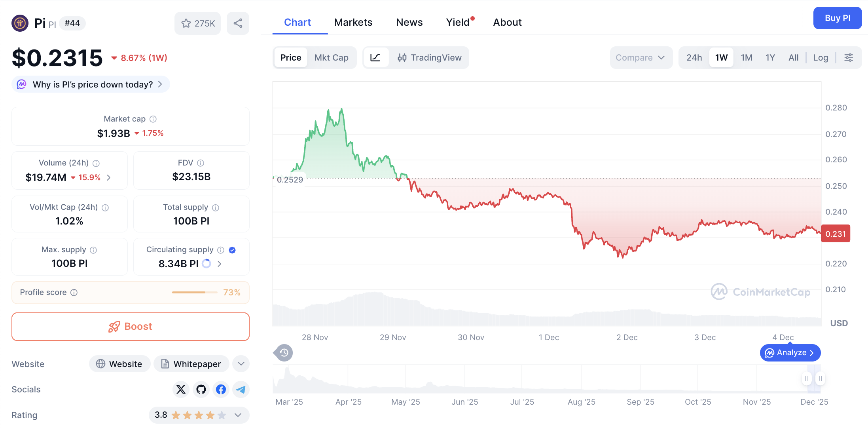Enable logarithmic scale with Log toggle

coord(821,57)
